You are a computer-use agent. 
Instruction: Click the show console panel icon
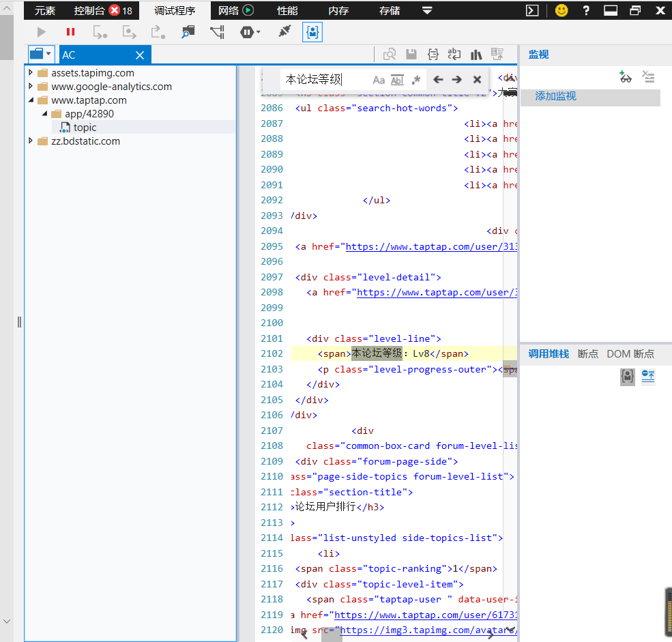[x=532, y=10]
